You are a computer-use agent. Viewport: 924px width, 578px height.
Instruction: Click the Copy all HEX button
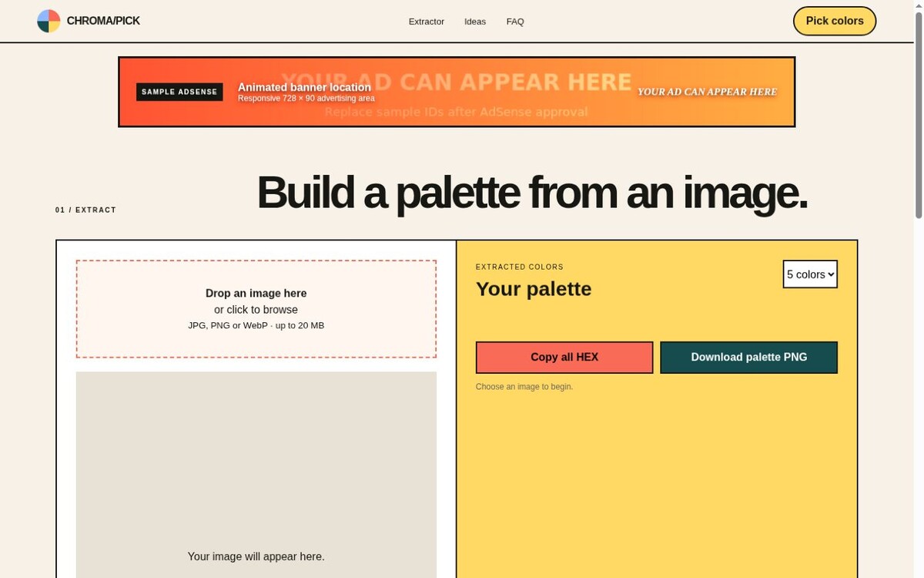click(x=564, y=358)
